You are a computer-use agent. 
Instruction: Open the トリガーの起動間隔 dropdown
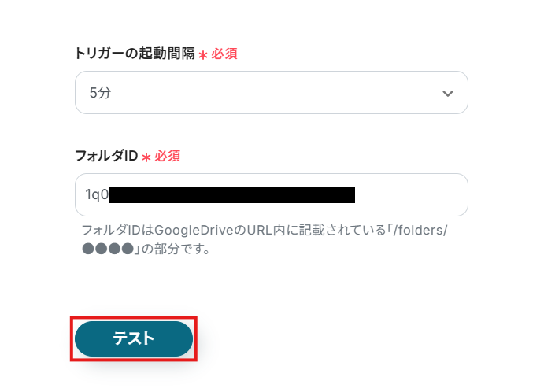coord(272,93)
